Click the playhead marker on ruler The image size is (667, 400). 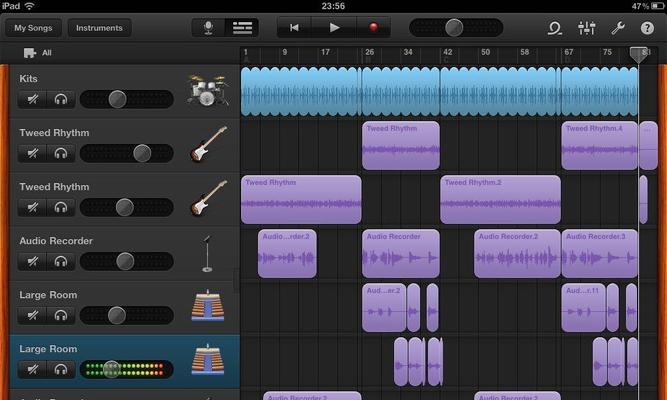click(638, 54)
